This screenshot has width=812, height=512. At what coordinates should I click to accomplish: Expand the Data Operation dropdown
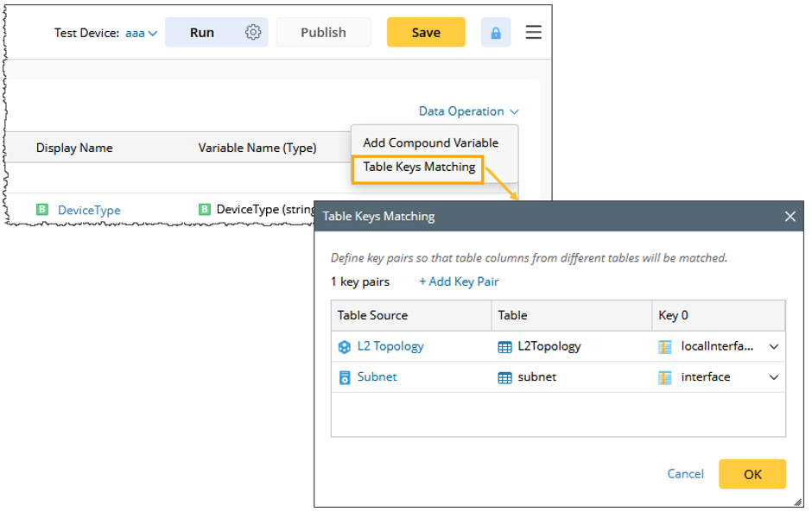pyautogui.click(x=468, y=111)
